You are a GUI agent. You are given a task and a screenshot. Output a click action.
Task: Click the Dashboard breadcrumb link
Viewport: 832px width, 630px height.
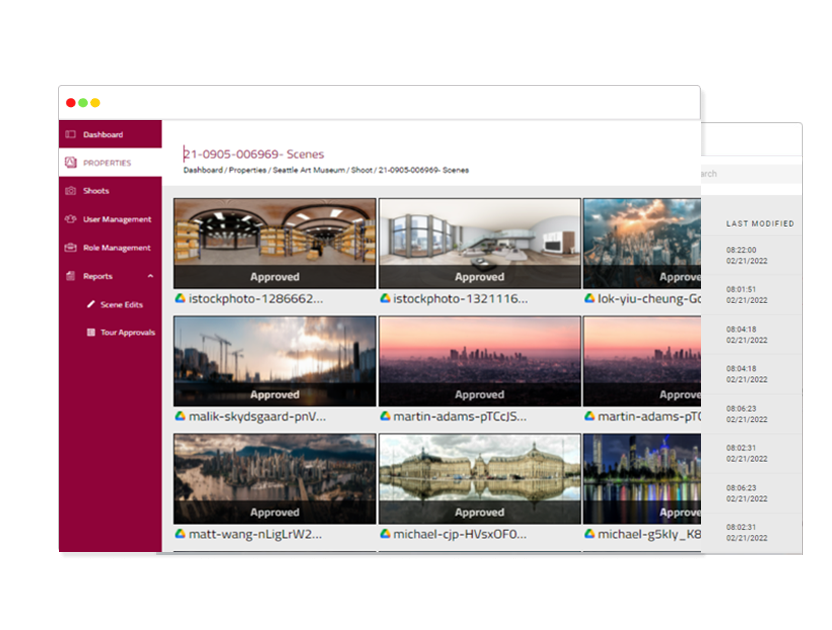click(202, 170)
